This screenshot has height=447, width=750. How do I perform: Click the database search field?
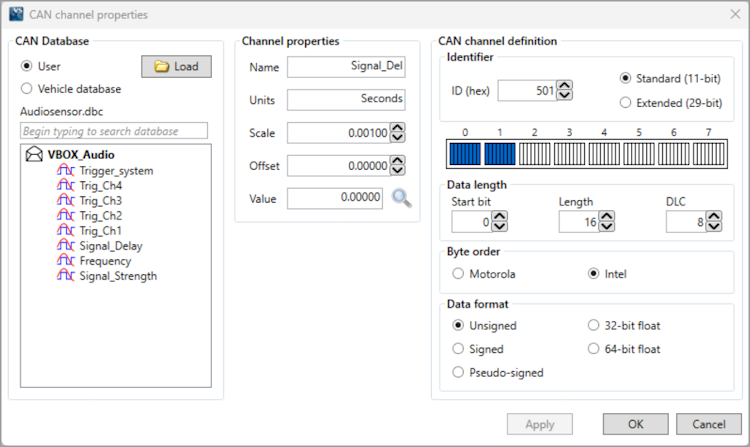(x=114, y=131)
